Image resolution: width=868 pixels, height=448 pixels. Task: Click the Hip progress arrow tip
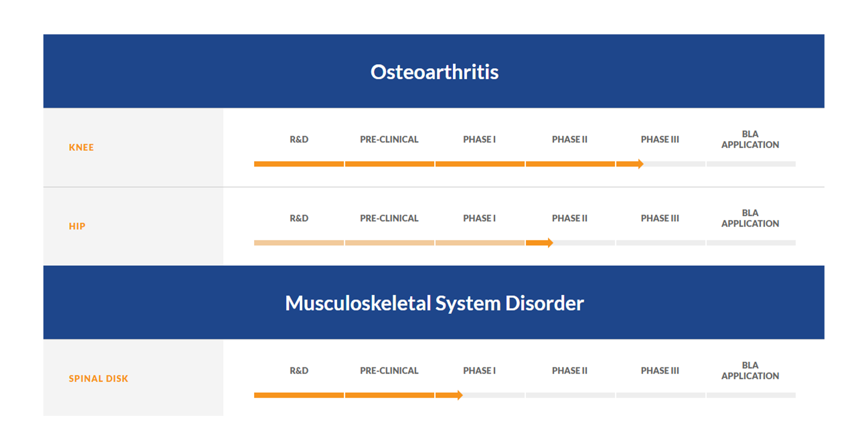click(x=550, y=243)
